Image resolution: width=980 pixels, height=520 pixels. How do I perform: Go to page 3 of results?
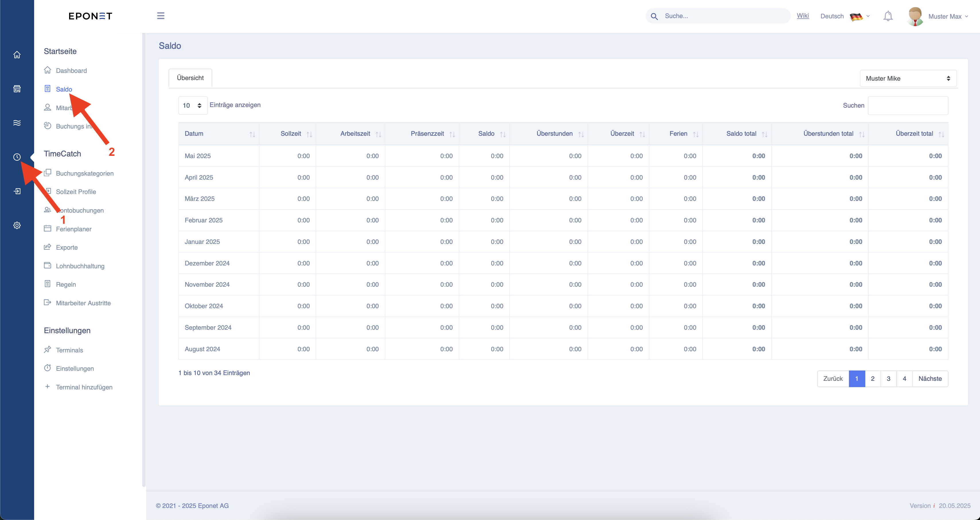click(889, 379)
